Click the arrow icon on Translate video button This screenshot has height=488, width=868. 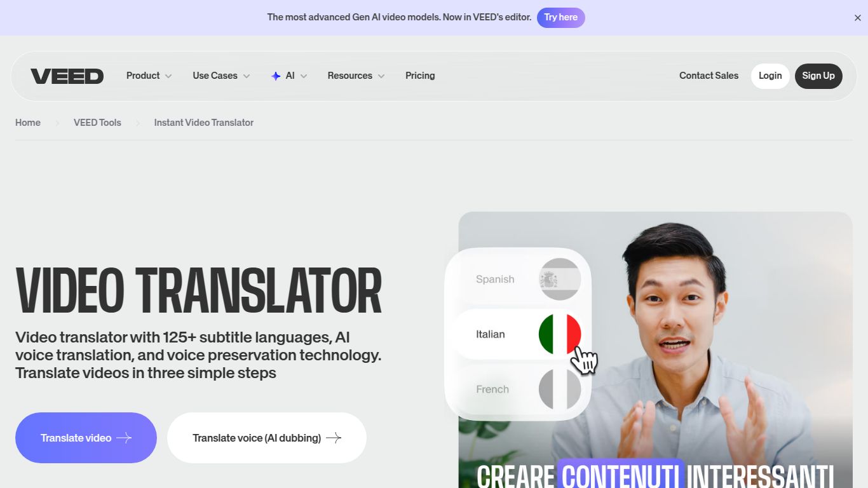pyautogui.click(x=125, y=438)
